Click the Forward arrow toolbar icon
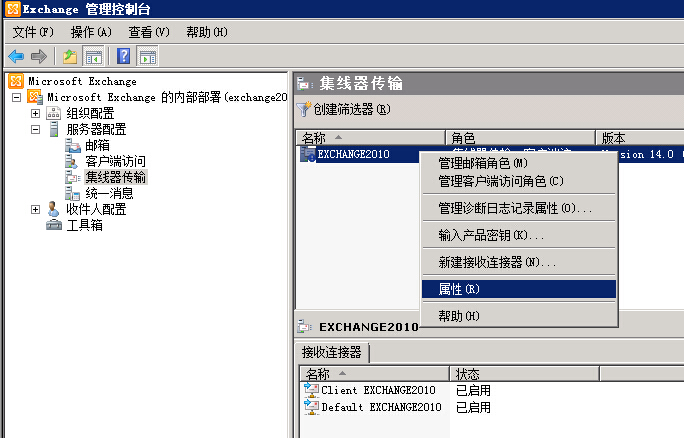The height and width of the screenshot is (438, 684). 38,56
